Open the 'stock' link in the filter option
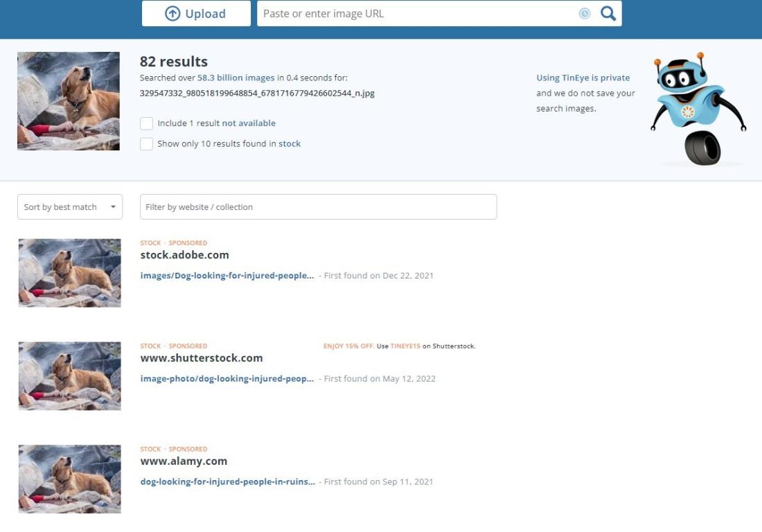762x532 pixels. 289,144
